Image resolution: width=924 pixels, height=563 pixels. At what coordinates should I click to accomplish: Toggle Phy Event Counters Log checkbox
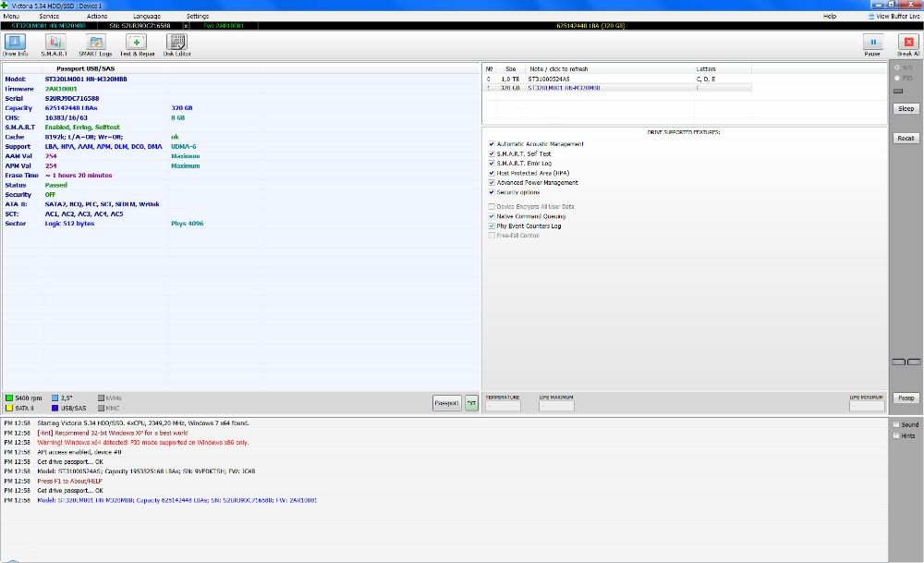492,226
